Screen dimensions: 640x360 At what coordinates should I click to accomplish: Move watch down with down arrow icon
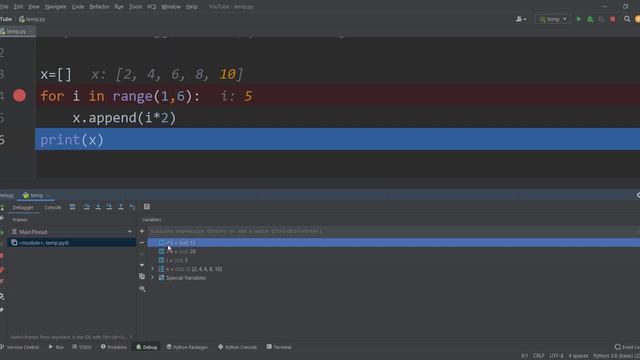142,265
